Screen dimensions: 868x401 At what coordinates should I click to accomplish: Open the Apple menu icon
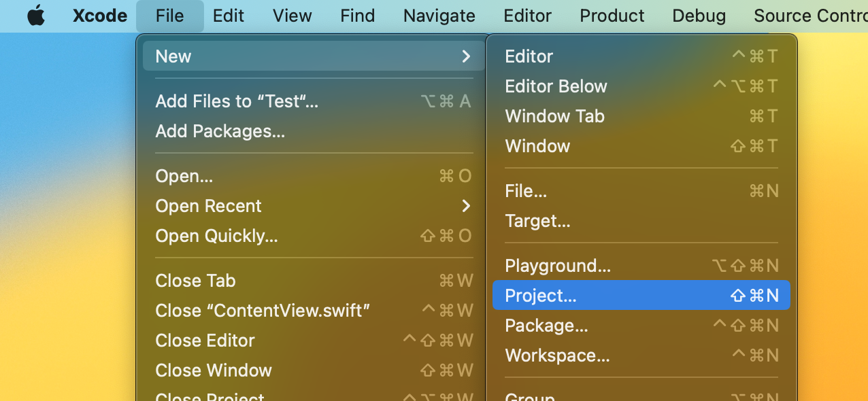tap(36, 16)
